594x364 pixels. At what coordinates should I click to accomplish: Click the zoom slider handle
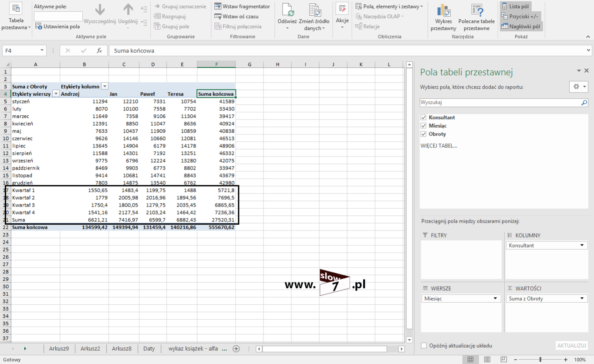[540, 360]
